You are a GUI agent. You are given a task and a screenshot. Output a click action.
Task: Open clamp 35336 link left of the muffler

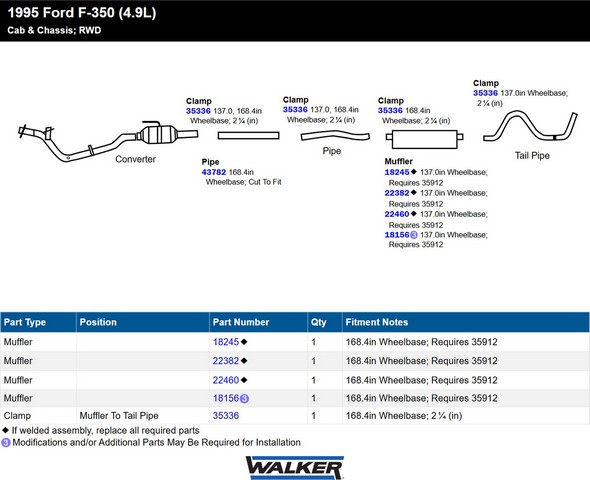click(x=390, y=110)
